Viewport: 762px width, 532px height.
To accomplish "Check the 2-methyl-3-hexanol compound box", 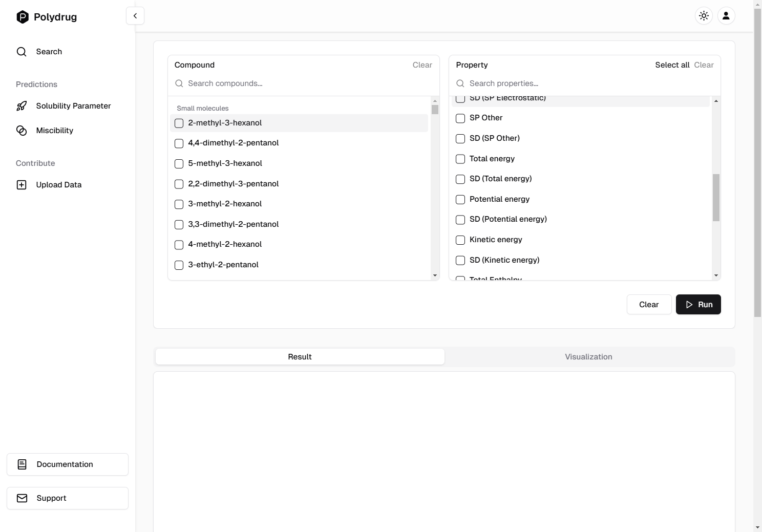I will tap(179, 123).
